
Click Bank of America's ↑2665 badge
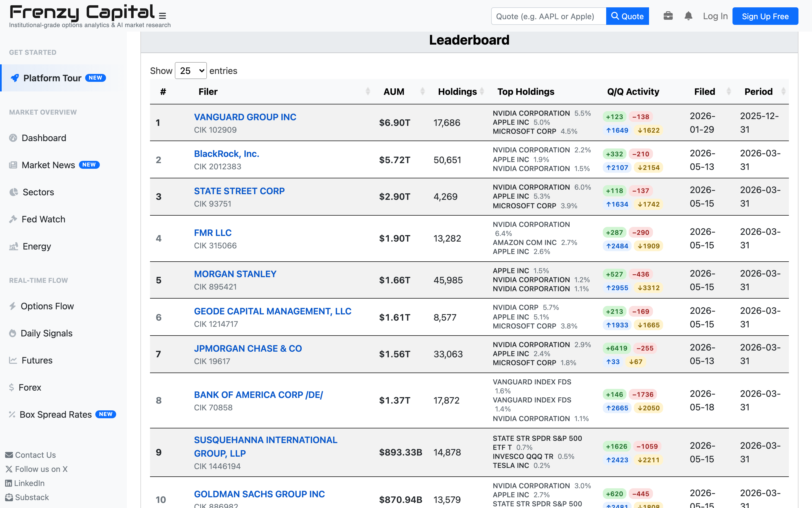coord(617,408)
